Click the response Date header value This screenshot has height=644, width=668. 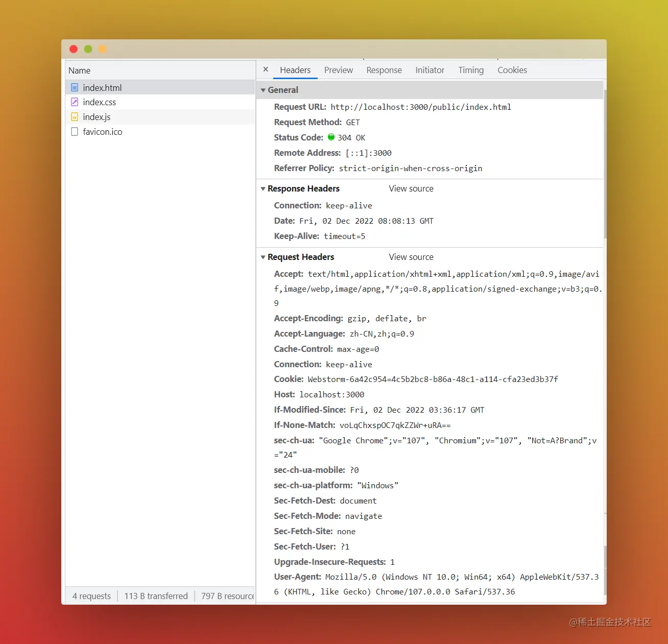(366, 221)
